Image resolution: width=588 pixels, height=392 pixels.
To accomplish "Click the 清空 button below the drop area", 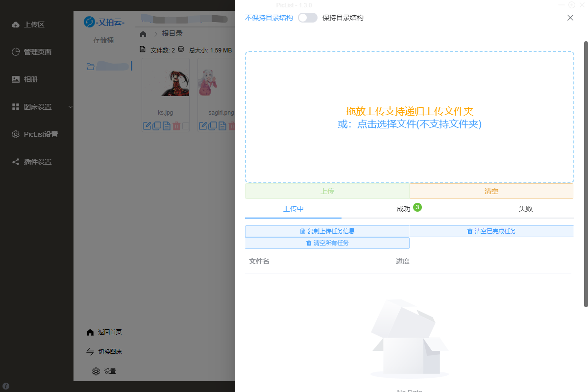I will click(491, 191).
